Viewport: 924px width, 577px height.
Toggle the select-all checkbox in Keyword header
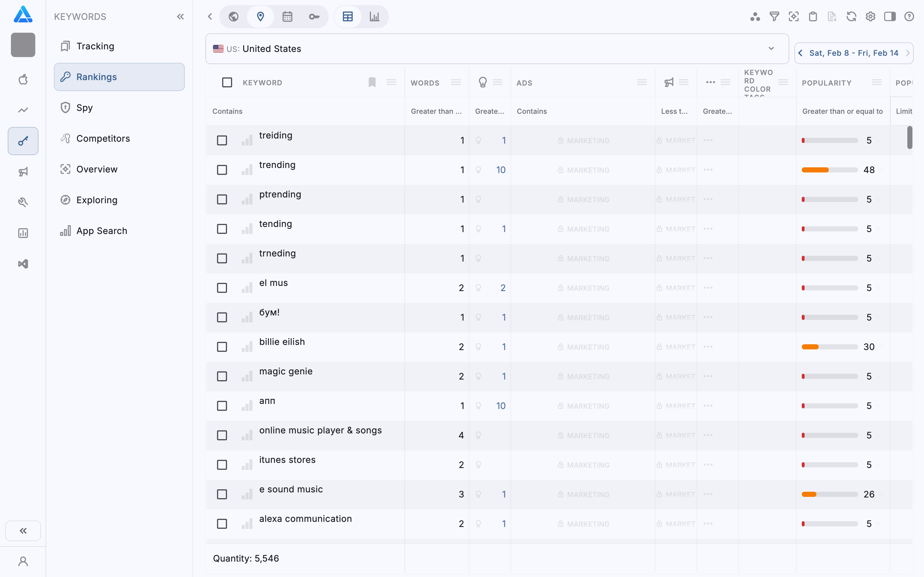click(x=227, y=82)
